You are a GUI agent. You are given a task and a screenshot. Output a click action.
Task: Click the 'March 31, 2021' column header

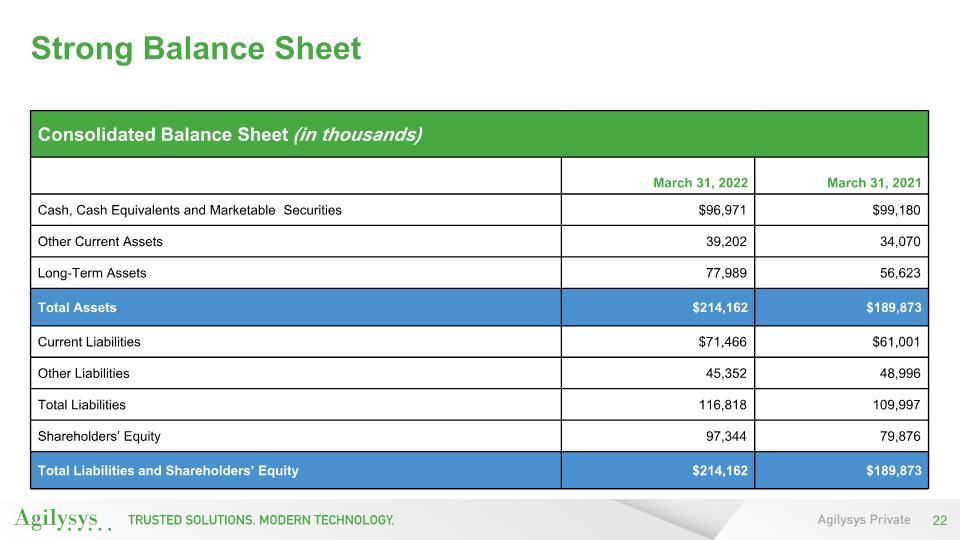pos(873,183)
